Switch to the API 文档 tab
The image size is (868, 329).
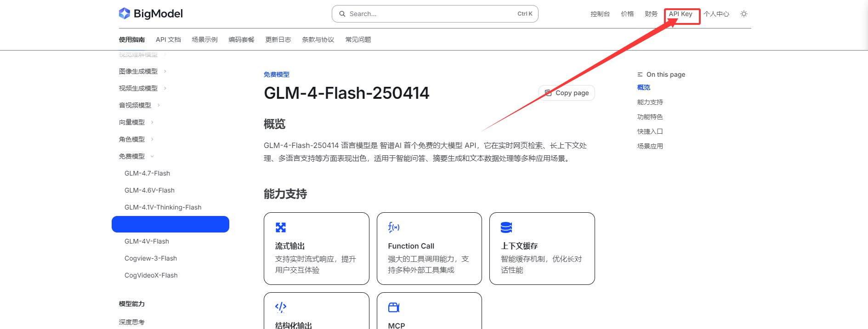[168, 40]
